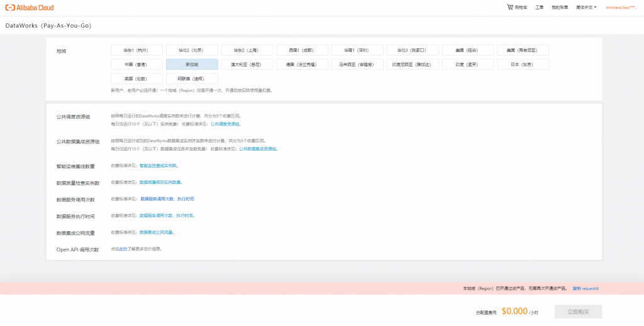The width and height of the screenshot is (644, 326).
Task: Select region 西南1（成都）
Action: click(303, 50)
